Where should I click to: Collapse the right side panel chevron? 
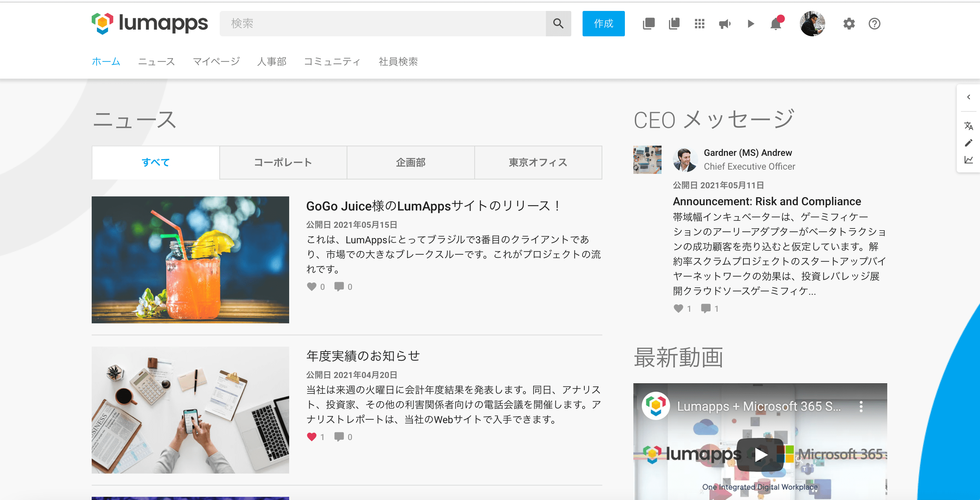(968, 97)
